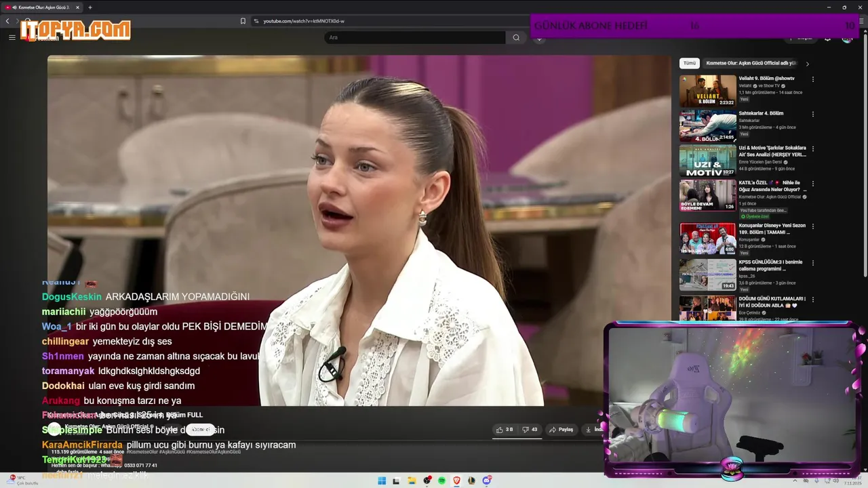Open Veliaht 9. Bölüm video thumbnail

707,91
